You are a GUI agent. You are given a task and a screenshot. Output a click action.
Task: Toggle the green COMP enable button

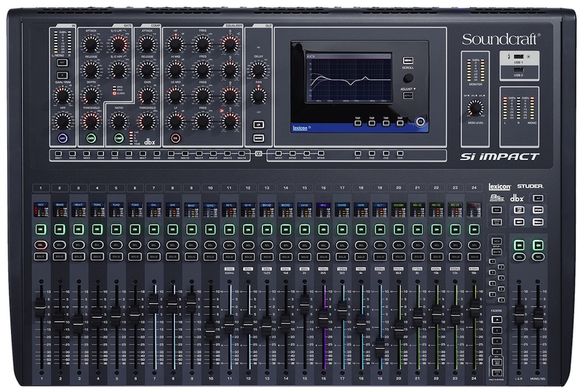(x=119, y=138)
